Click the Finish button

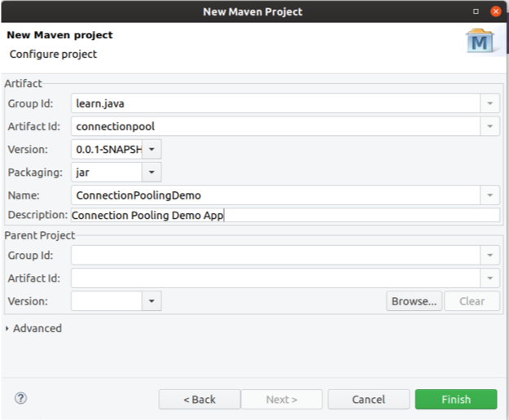pyautogui.click(x=456, y=399)
